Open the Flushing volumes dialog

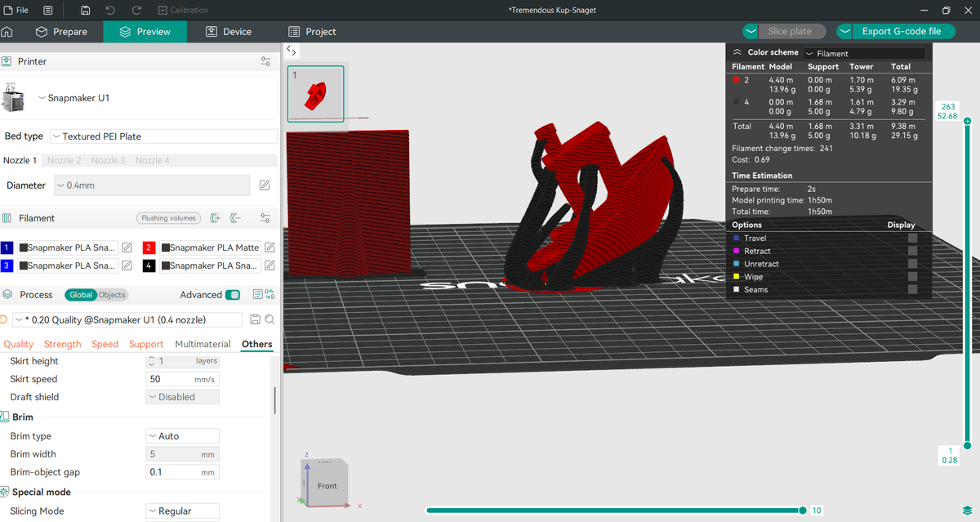point(168,218)
